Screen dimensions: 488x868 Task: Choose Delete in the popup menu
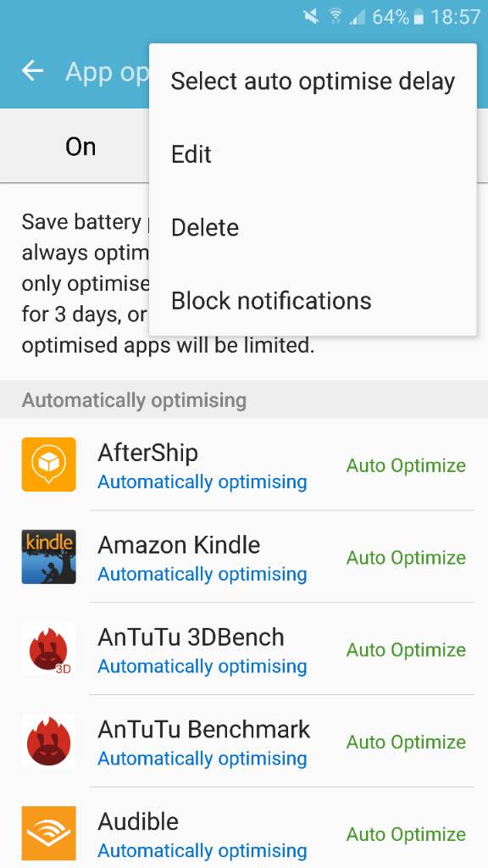pos(313,227)
